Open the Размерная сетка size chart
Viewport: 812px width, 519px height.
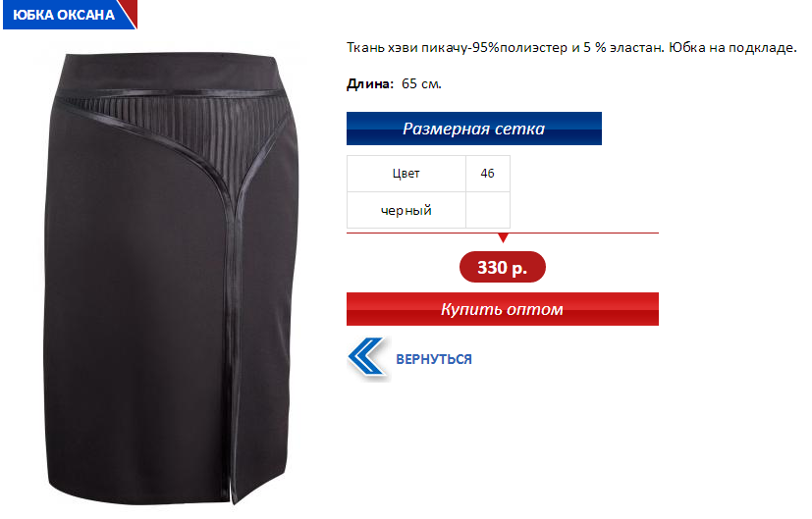pyautogui.click(x=474, y=129)
